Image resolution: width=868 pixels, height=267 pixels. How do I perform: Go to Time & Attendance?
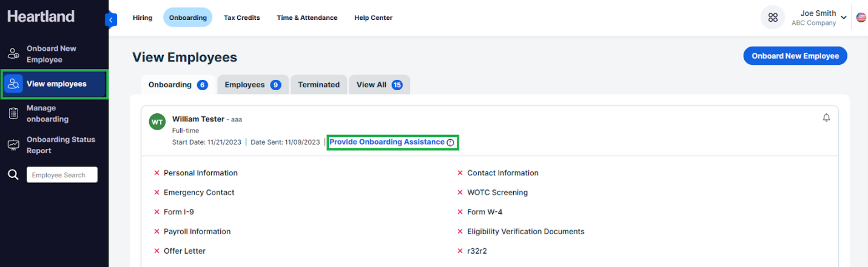pos(307,18)
